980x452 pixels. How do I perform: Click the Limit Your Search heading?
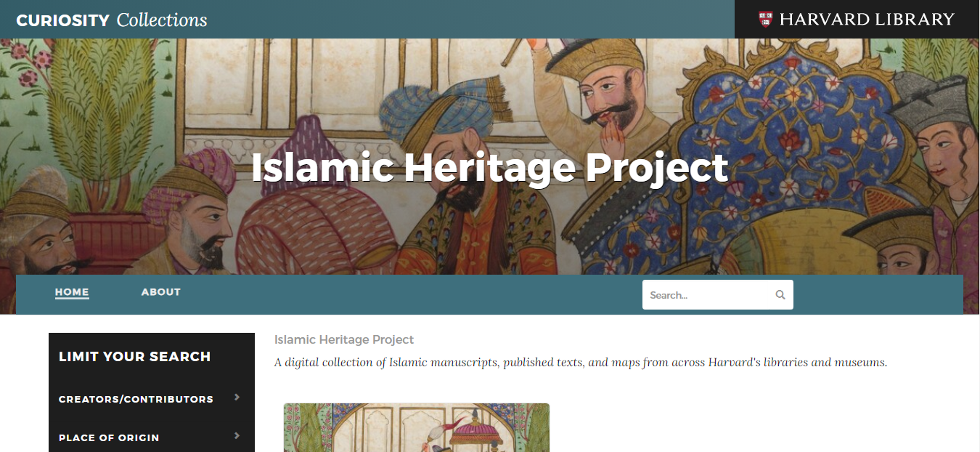click(135, 356)
